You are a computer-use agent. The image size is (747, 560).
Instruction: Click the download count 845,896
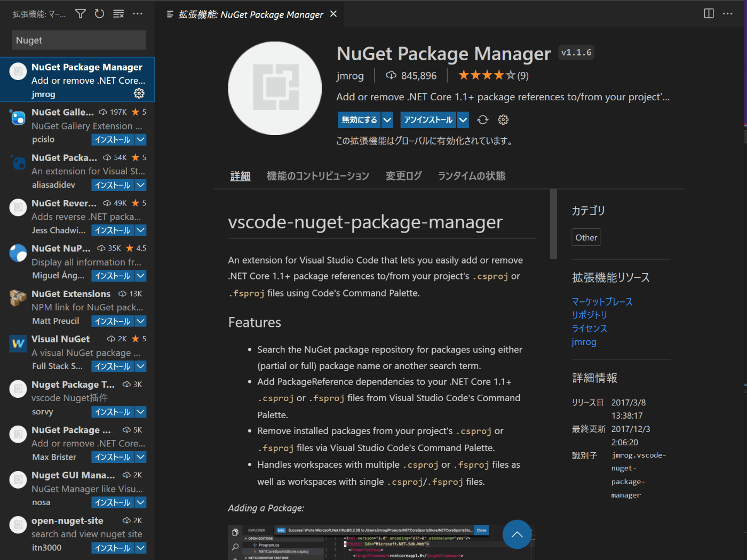click(x=411, y=76)
